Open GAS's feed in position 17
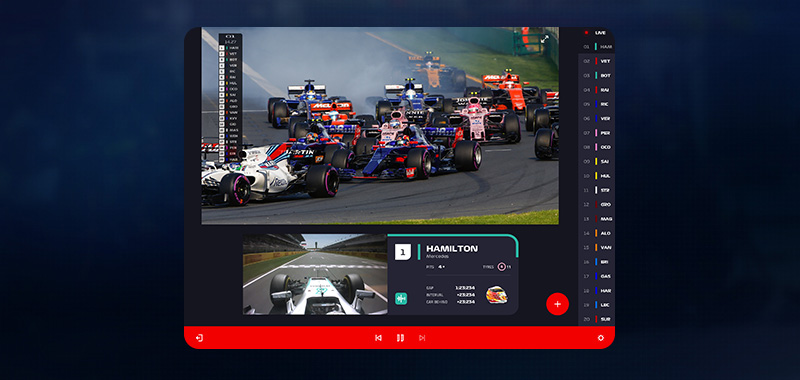Screen dimensions: 800x380 pyautogui.click(x=596, y=276)
